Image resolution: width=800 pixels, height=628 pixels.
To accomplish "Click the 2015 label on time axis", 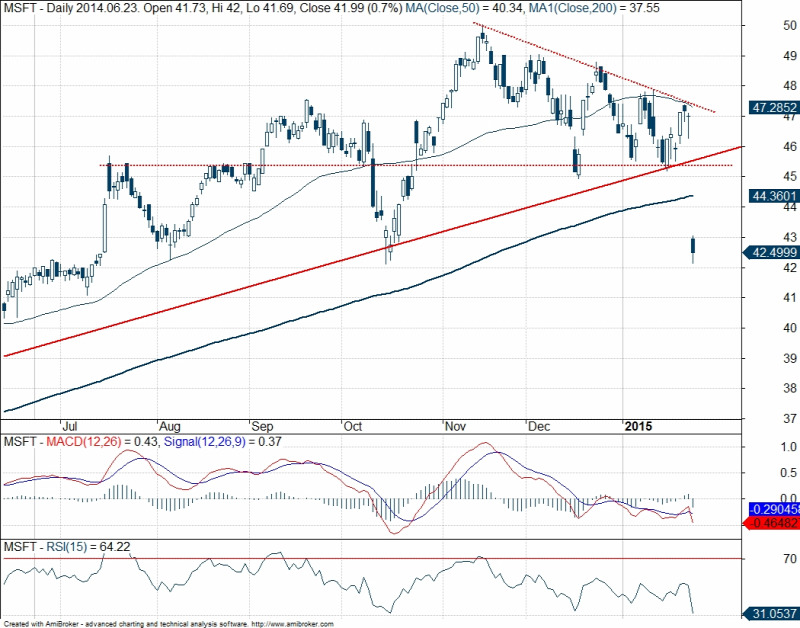I will coord(638,426).
